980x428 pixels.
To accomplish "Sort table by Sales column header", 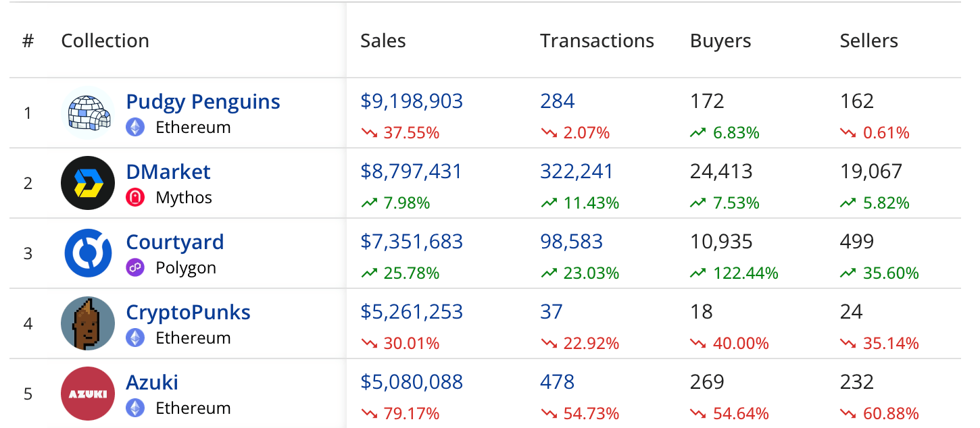I will (x=383, y=41).
